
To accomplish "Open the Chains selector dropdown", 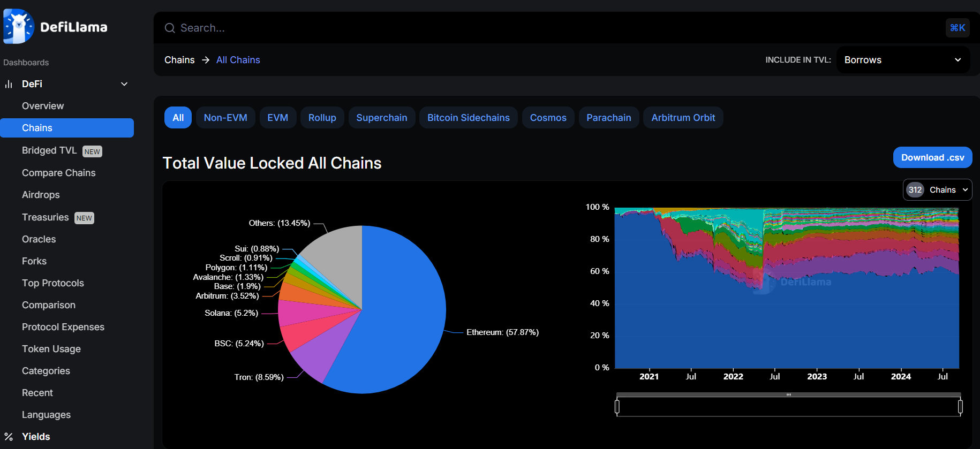I will (x=937, y=190).
